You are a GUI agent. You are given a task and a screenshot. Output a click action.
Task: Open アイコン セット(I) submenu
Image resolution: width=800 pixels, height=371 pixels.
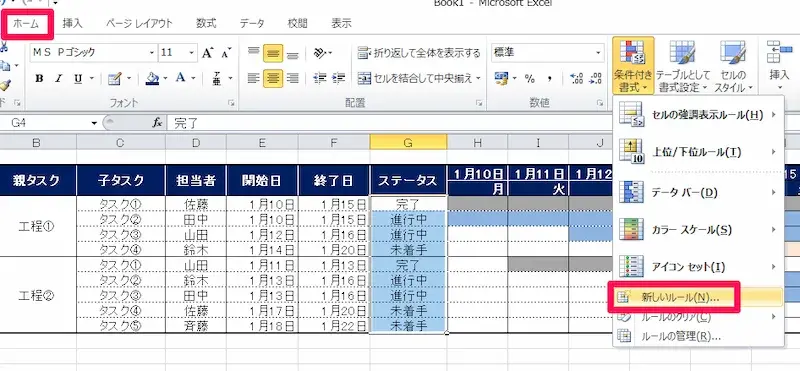698,267
